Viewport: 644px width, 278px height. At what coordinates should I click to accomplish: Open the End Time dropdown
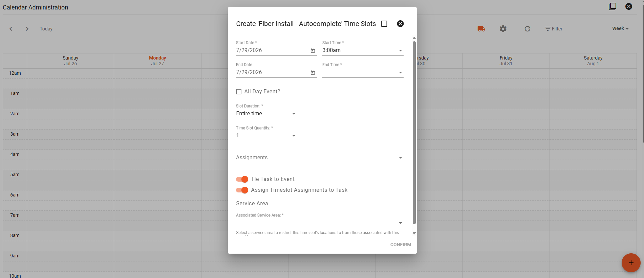(363, 72)
